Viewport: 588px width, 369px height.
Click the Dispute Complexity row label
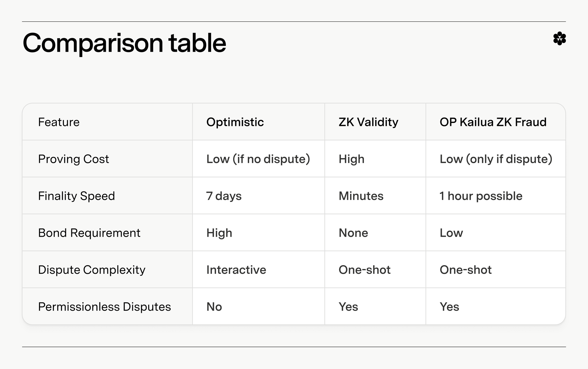point(92,270)
